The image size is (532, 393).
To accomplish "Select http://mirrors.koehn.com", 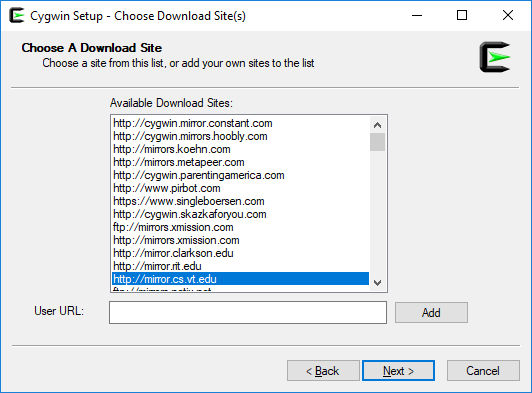I will tap(241, 149).
